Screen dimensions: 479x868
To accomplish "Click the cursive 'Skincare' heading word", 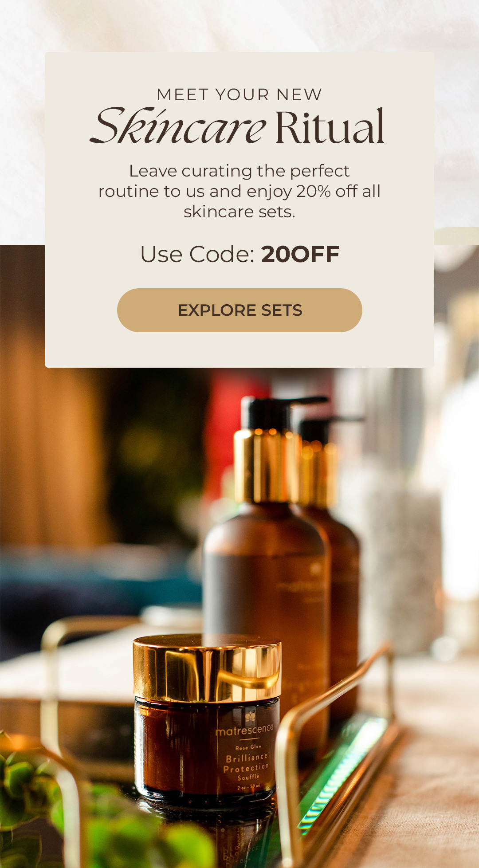I will (178, 126).
